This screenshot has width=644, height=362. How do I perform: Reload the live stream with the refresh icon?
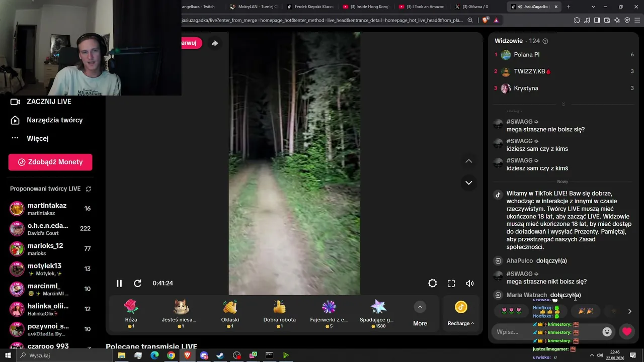pyautogui.click(x=137, y=283)
